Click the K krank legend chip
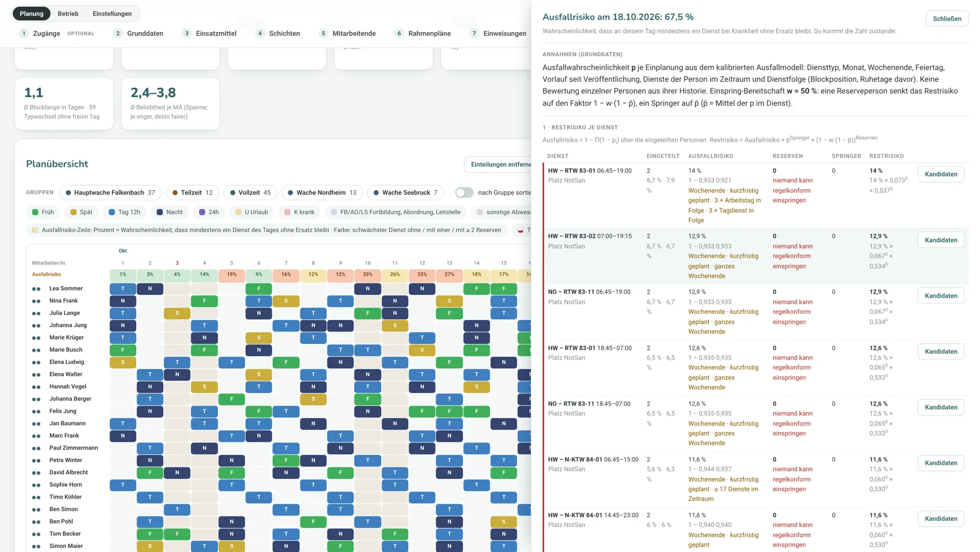Viewport: 980px width, 552px height. pyautogui.click(x=299, y=212)
